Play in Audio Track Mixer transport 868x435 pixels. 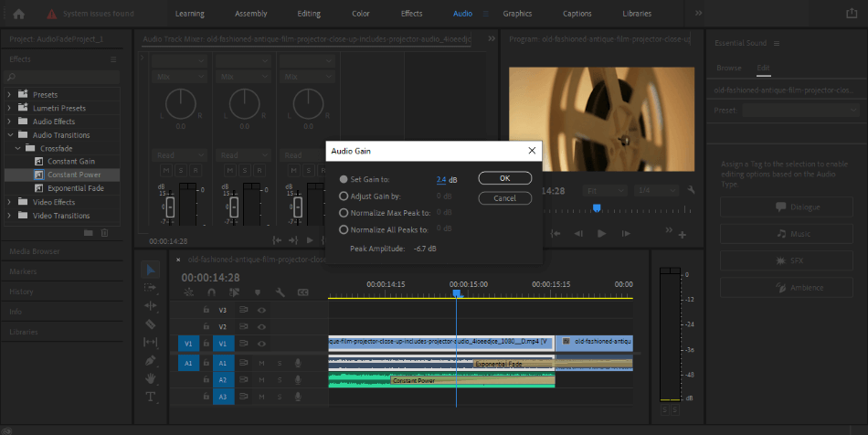pos(310,240)
